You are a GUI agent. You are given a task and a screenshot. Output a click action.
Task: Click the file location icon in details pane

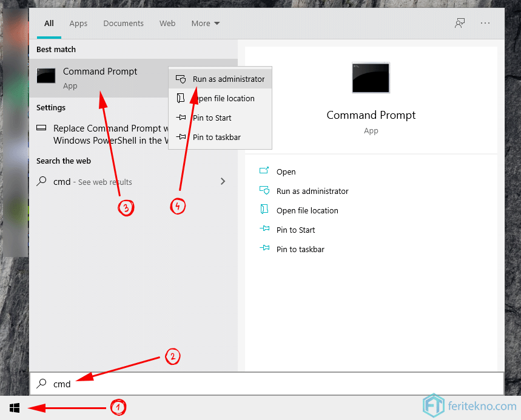click(264, 209)
